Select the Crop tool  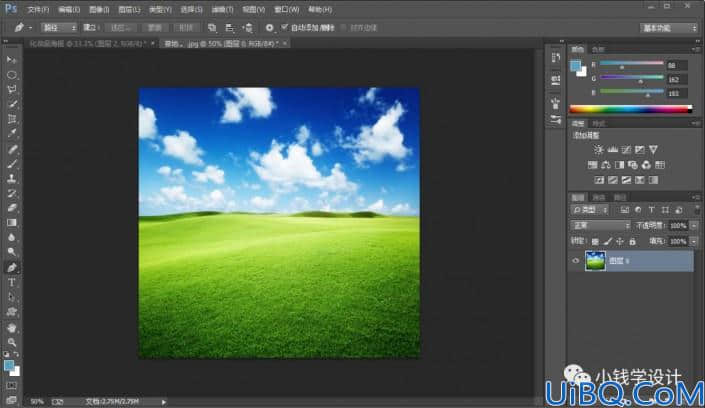12,119
